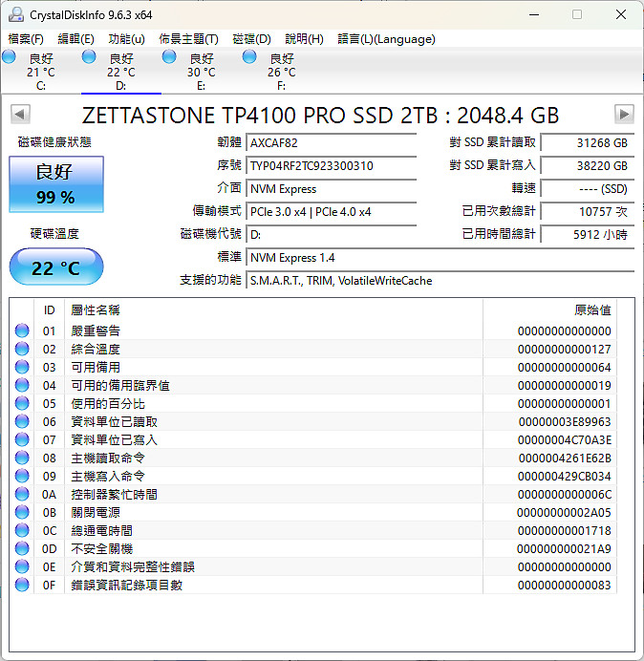This screenshot has width=644, height=661.
Task: Click total host reads value 31268 GB
Action: [x=588, y=143]
